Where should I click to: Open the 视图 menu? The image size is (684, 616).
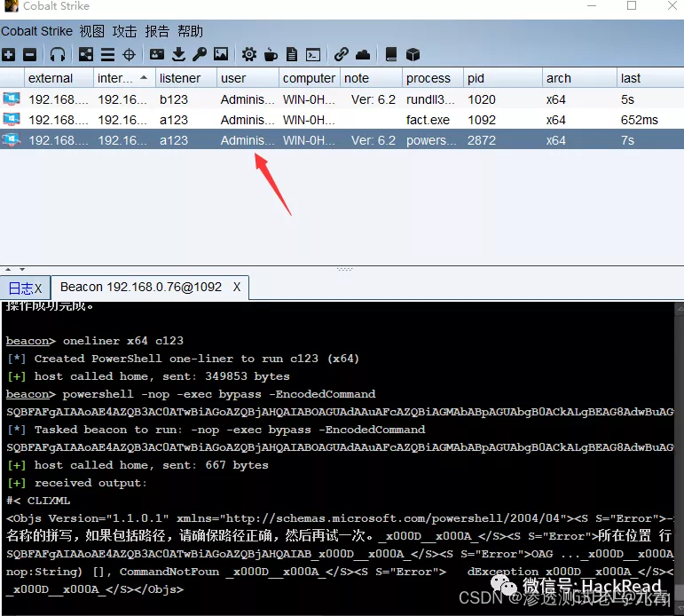point(92,31)
